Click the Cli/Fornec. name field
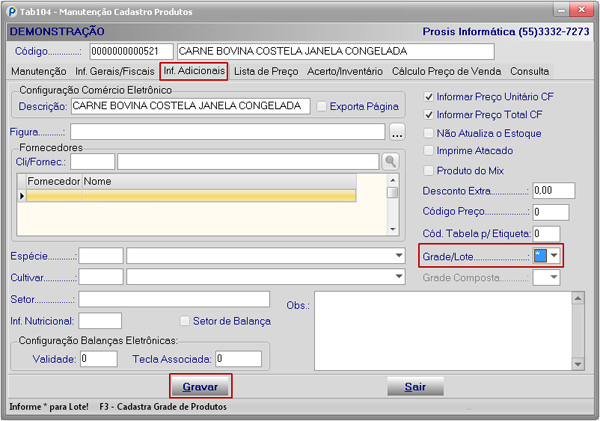 [248, 162]
